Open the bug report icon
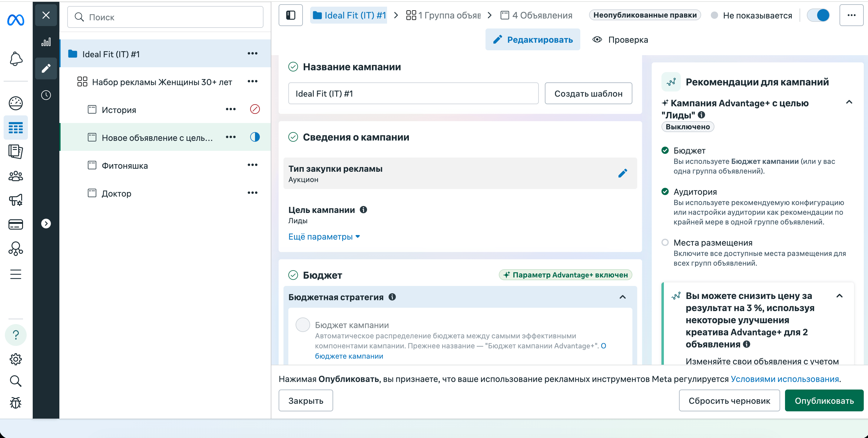This screenshot has width=868, height=438. tap(15, 403)
